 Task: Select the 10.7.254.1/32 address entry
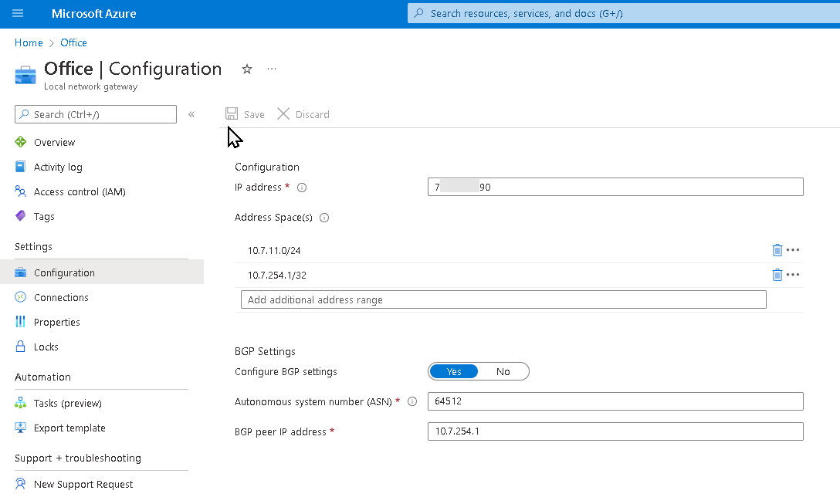[277, 275]
